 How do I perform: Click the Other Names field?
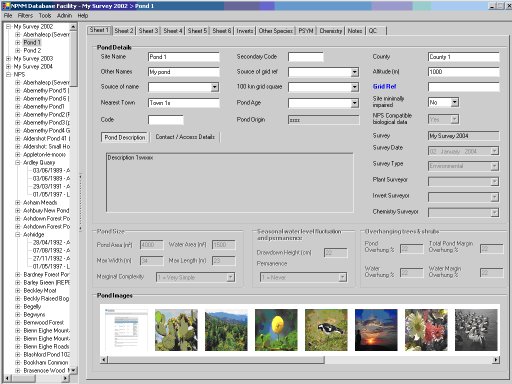pos(184,72)
